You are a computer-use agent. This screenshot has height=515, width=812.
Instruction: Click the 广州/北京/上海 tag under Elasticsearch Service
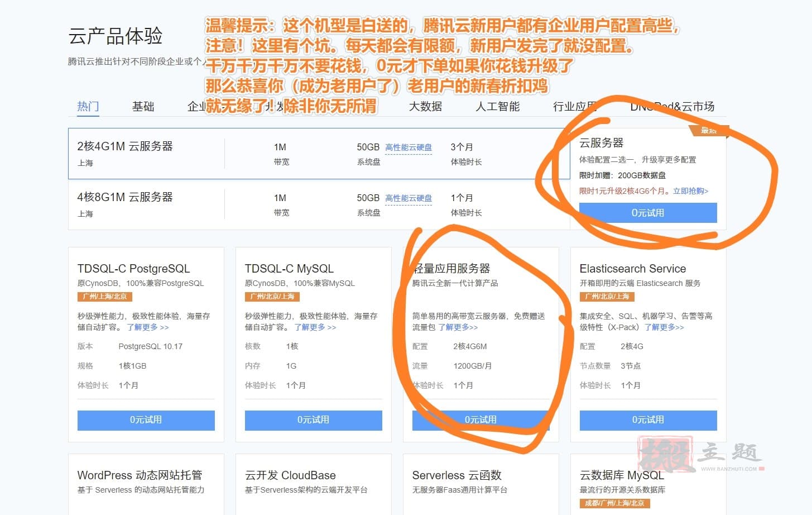(x=607, y=297)
